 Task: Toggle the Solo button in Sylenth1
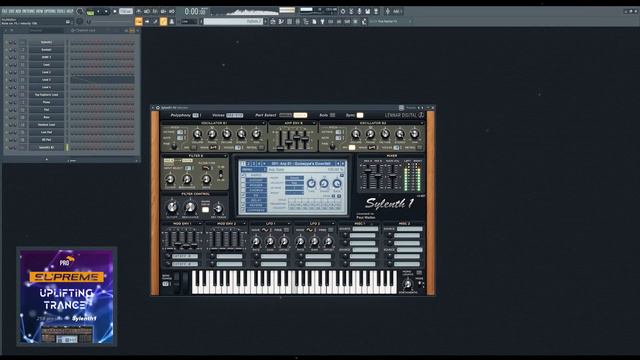coord(332,115)
